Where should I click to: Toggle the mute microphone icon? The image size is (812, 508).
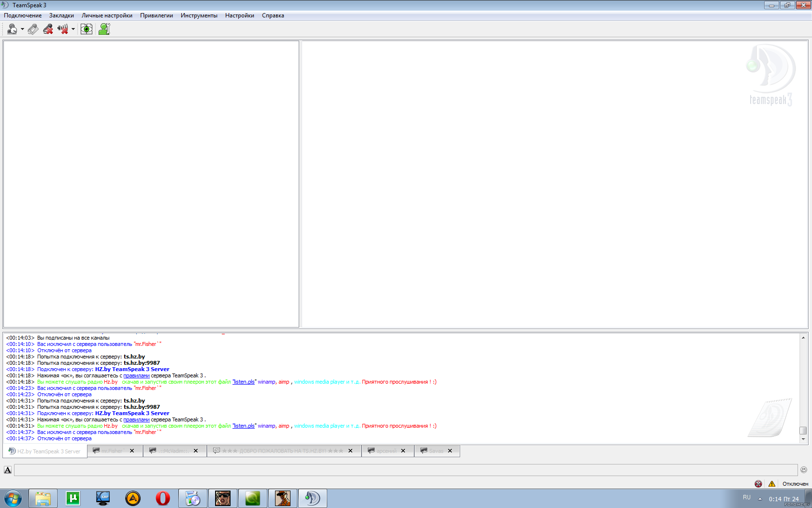click(x=48, y=29)
